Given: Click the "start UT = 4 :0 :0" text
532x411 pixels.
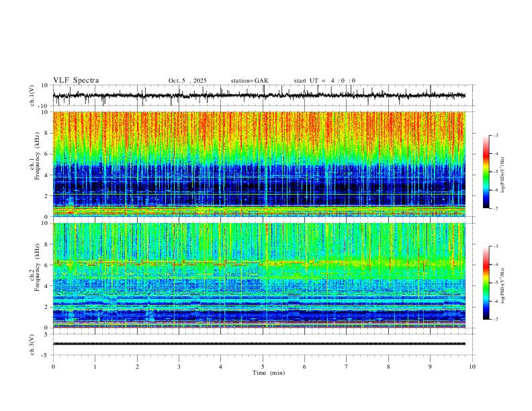Looking at the screenshot, I should pos(324,81).
